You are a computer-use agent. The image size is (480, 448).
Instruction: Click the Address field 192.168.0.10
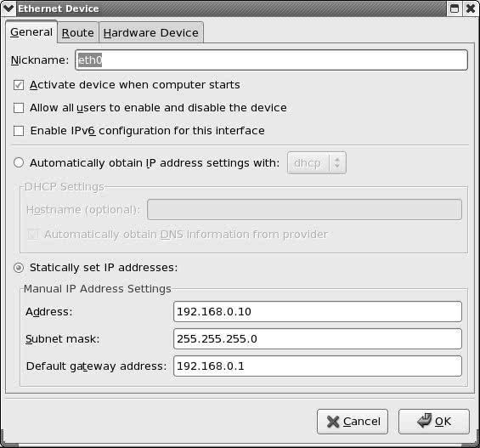click(318, 311)
